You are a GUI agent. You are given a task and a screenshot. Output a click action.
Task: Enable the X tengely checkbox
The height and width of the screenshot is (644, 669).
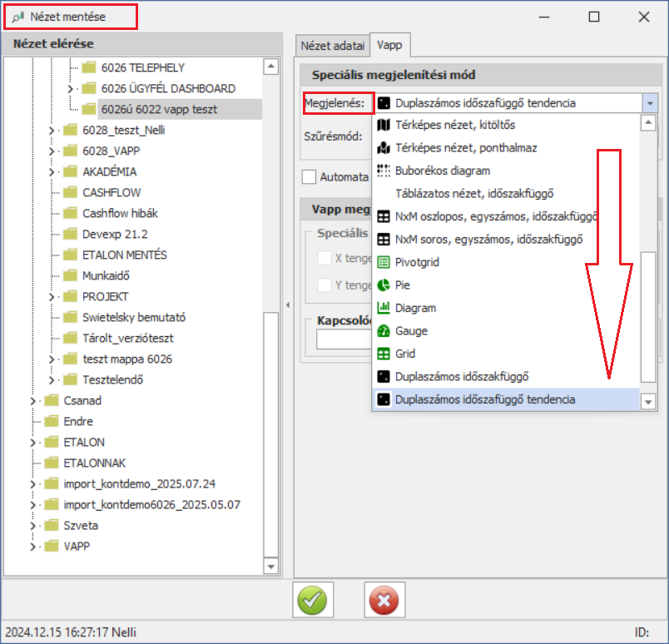[325, 258]
